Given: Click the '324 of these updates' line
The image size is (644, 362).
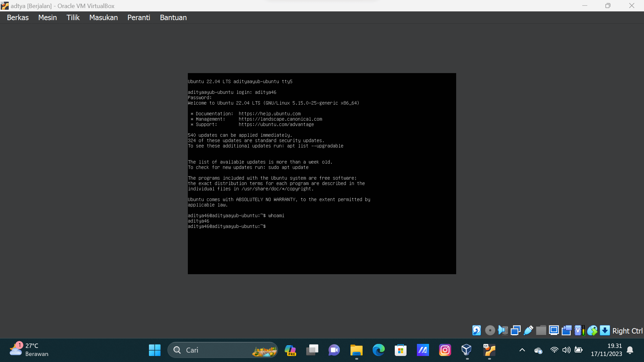Looking at the screenshot, I should (x=256, y=140).
